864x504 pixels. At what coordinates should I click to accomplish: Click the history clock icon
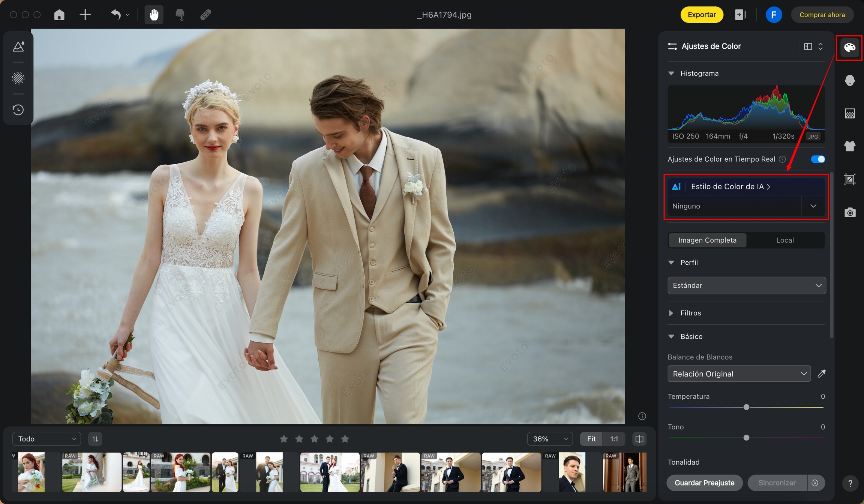(x=18, y=110)
